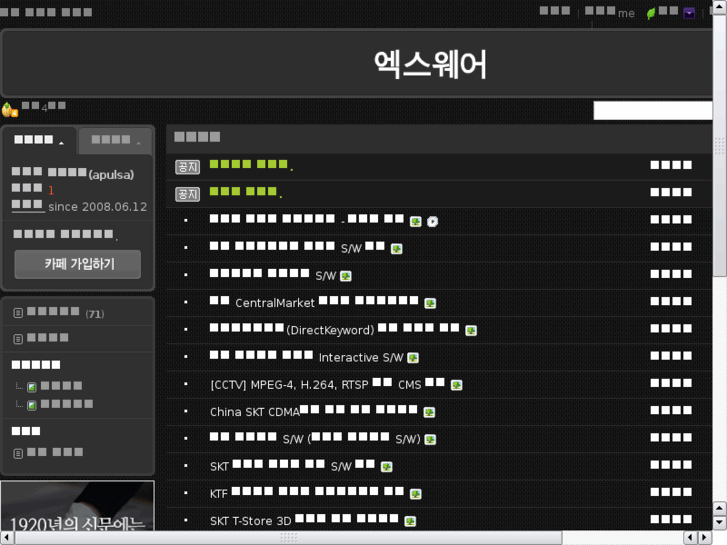Image resolution: width=727 pixels, height=545 pixels.
Task: Open image icon on DirectKeyword post row
Action: pyautogui.click(x=471, y=330)
